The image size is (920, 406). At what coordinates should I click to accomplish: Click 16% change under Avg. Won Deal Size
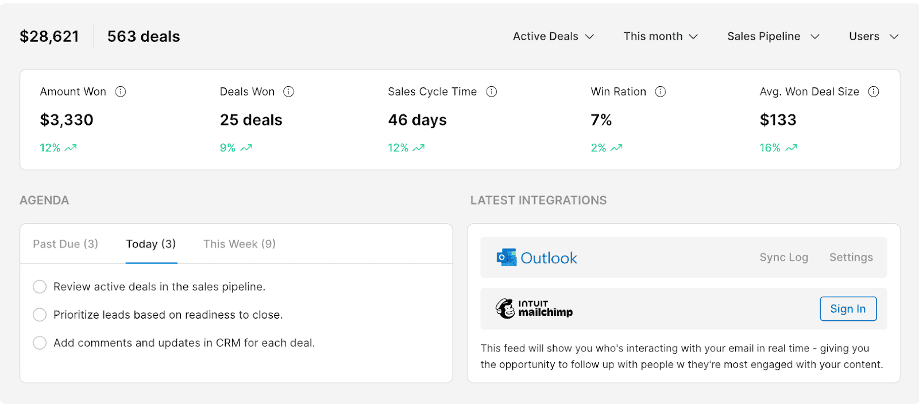click(x=770, y=148)
